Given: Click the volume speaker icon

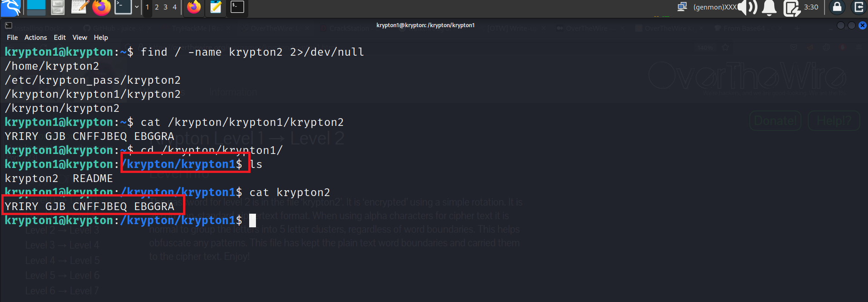Looking at the screenshot, I should pos(748,7).
